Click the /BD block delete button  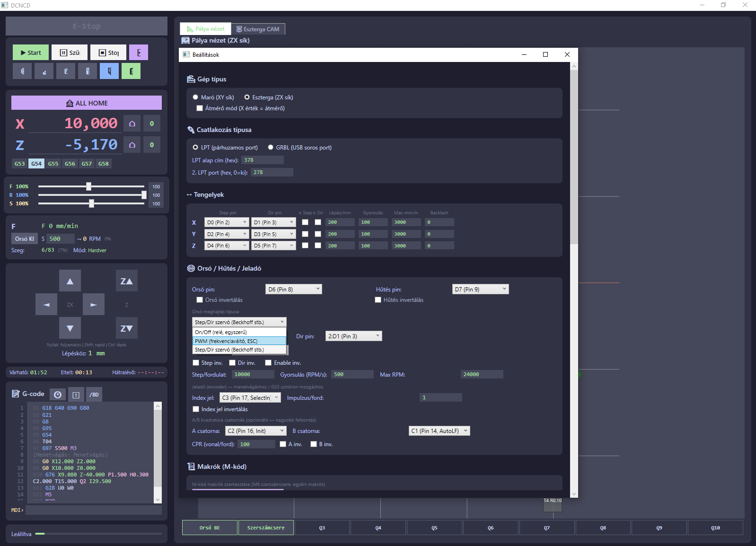[x=94, y=395]
